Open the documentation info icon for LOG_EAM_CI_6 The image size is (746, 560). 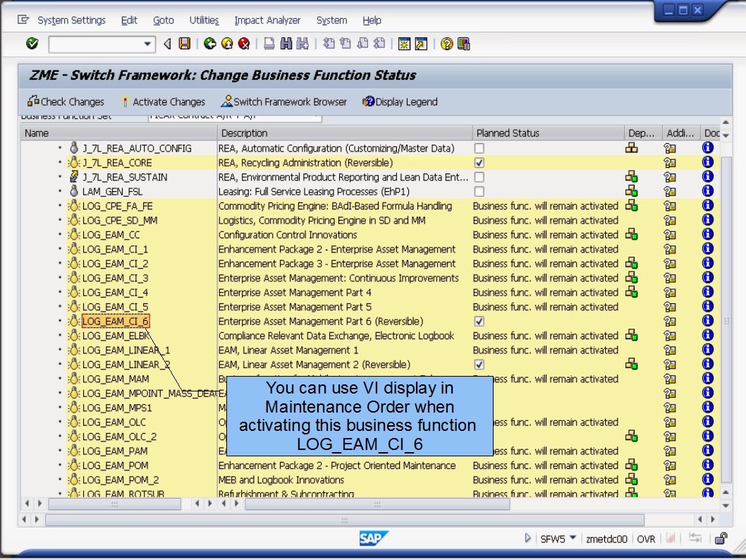707,321
